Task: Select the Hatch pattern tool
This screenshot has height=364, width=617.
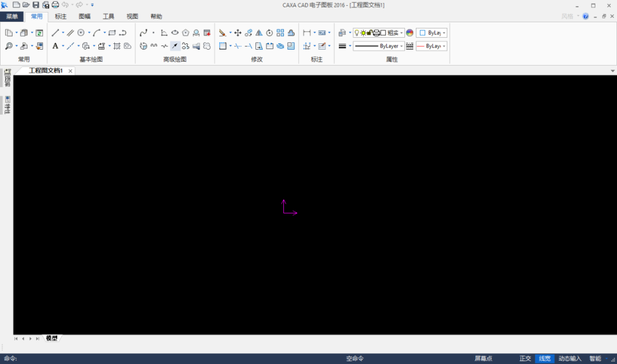Action: [x=116, y=46]
